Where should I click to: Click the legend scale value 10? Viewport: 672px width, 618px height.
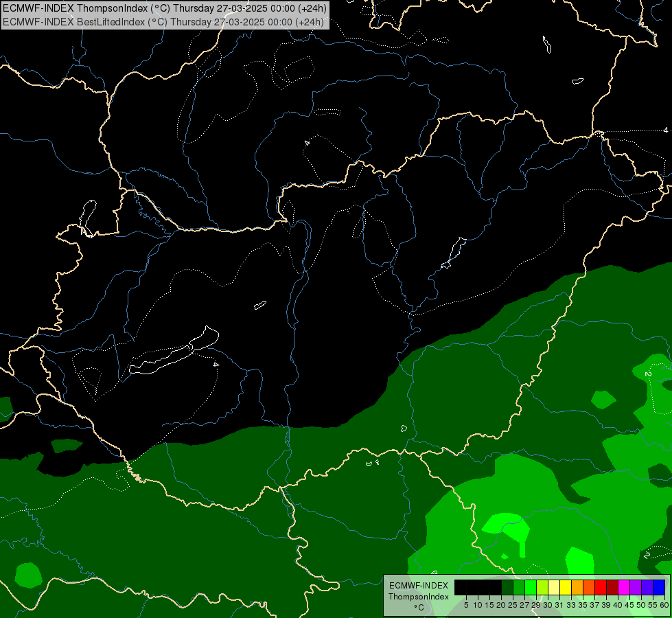pyautogui.click(x=478, y=605)
